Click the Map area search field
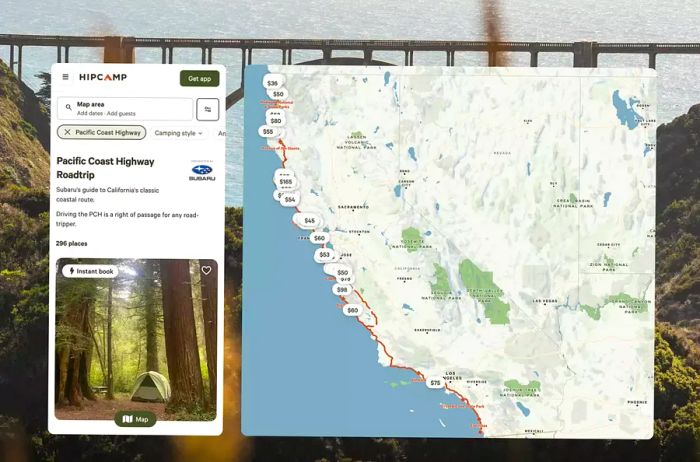This screenshot has width=700, height=462. (x=125, y=109)
